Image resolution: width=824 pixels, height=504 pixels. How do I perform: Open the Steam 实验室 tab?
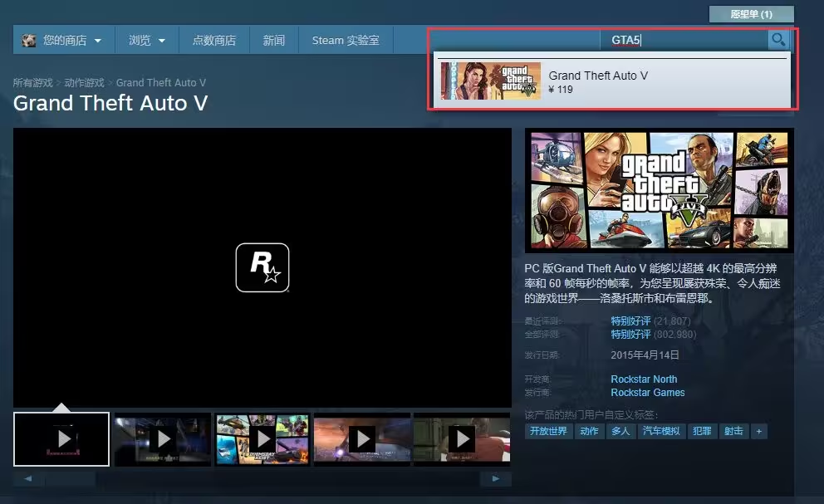[346, 40]
